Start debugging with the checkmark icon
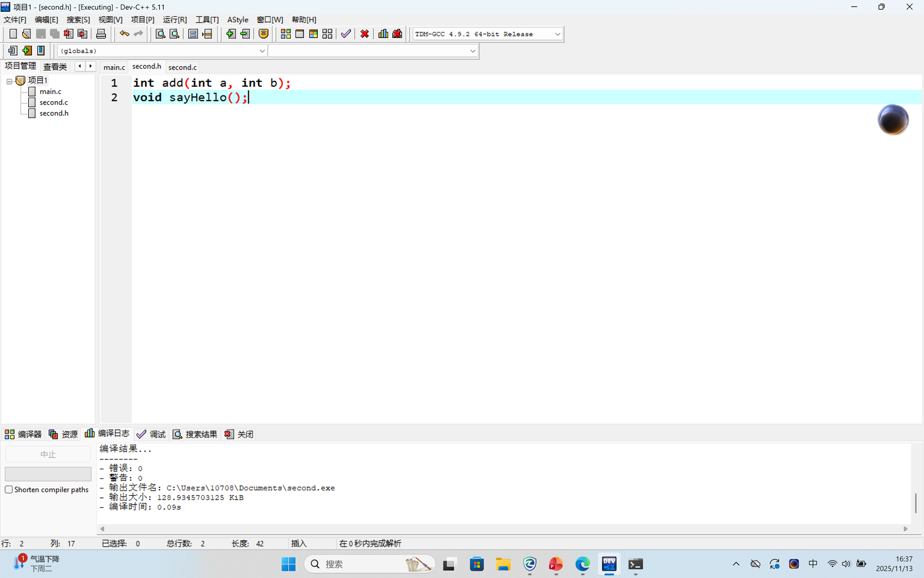Screen dimensions: 924x578 [x=346, y=34]
